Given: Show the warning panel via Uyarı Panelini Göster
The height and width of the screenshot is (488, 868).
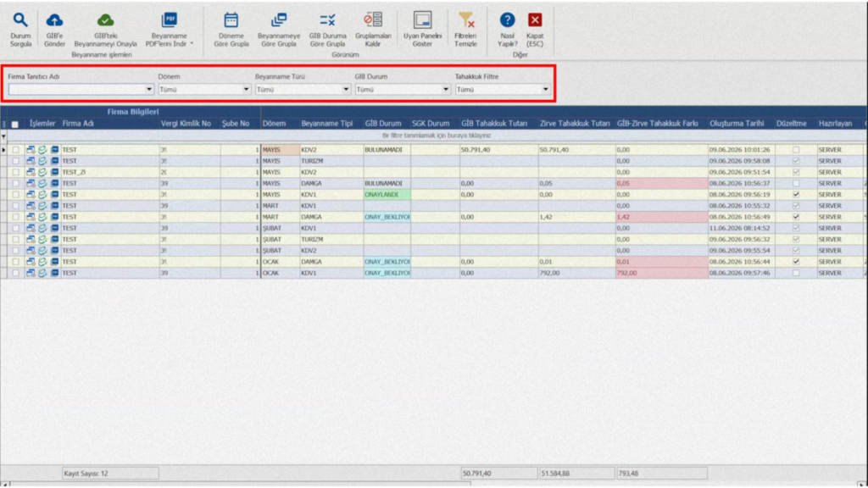Looking at the screenshot, I should point(422,20).
